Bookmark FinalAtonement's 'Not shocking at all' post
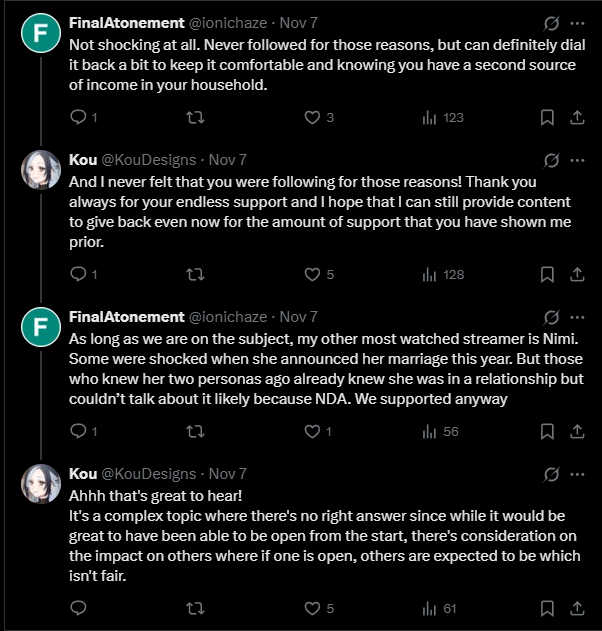The image size is (602, 631). pos(547,118)
